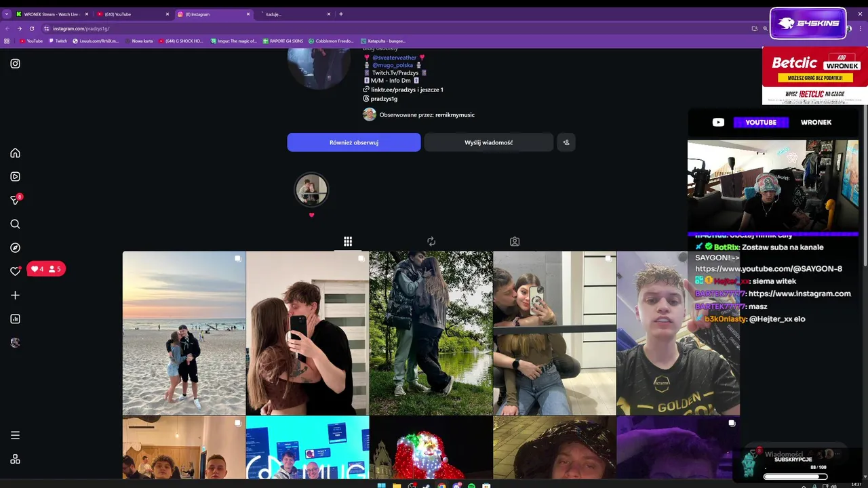Click Chrome back navigation arrow
This screenshot has height=488, width=868.
[x=7, y=28]
